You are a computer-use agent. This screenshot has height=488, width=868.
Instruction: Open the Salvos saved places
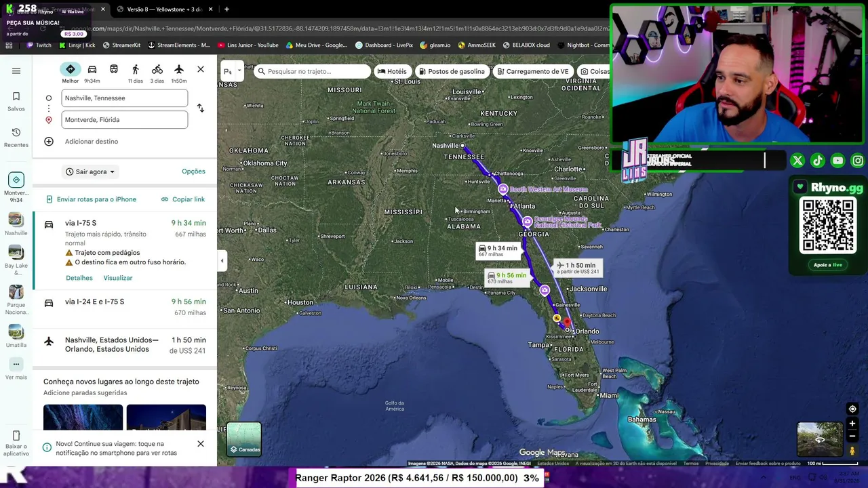16,101
